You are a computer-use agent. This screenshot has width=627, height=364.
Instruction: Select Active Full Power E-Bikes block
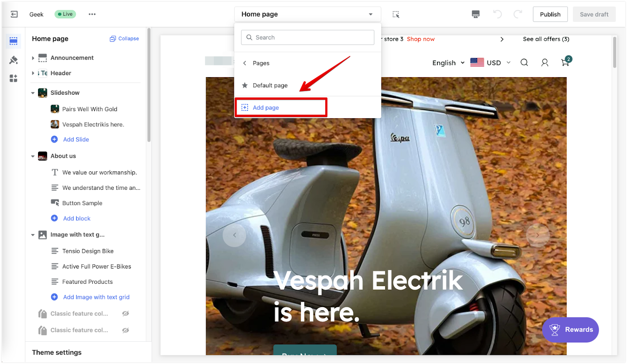[x=96, y=267]
